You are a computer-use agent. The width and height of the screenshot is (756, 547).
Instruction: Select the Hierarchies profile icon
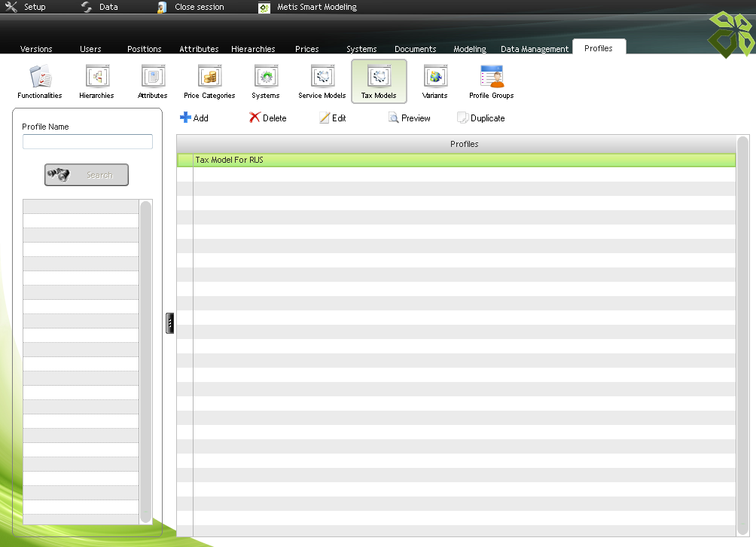pyautogui.click(x=96, y=81)
